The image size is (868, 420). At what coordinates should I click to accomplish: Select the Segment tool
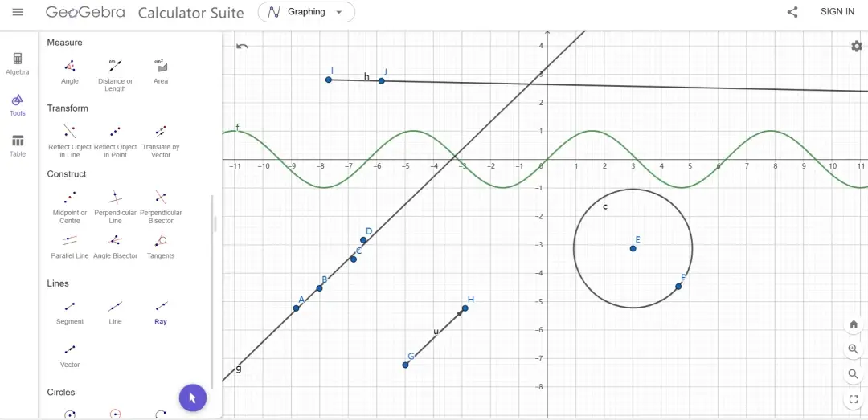click(x=70, y=312)
